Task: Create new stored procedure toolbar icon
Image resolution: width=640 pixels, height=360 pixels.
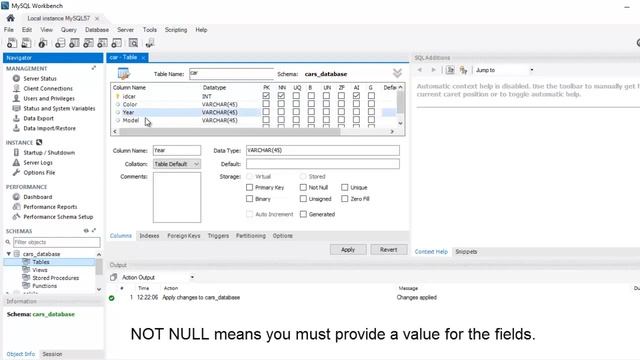Action: pos(102,43)
